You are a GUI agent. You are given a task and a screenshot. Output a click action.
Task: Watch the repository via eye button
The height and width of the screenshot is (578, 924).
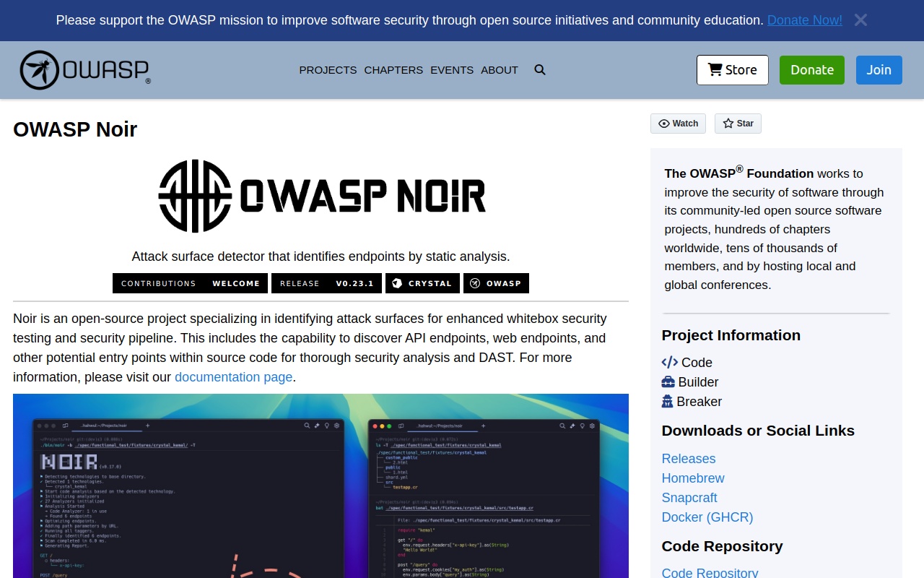678,124
